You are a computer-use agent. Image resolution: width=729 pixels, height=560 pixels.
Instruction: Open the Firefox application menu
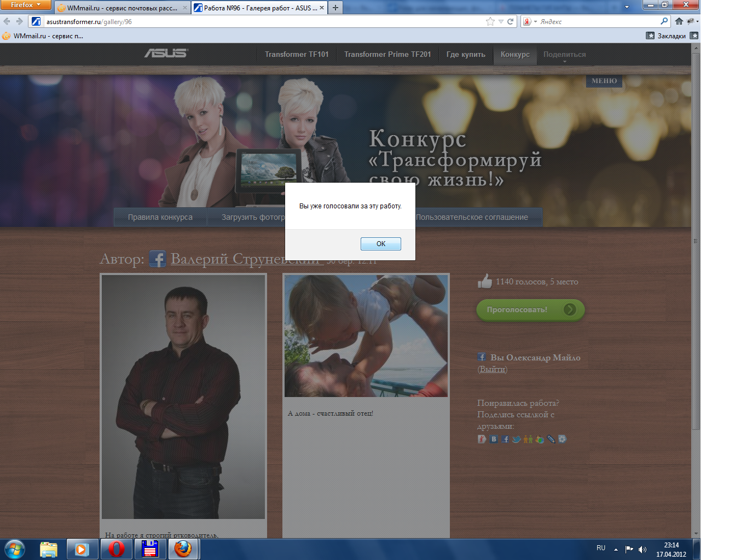[26, 5]
